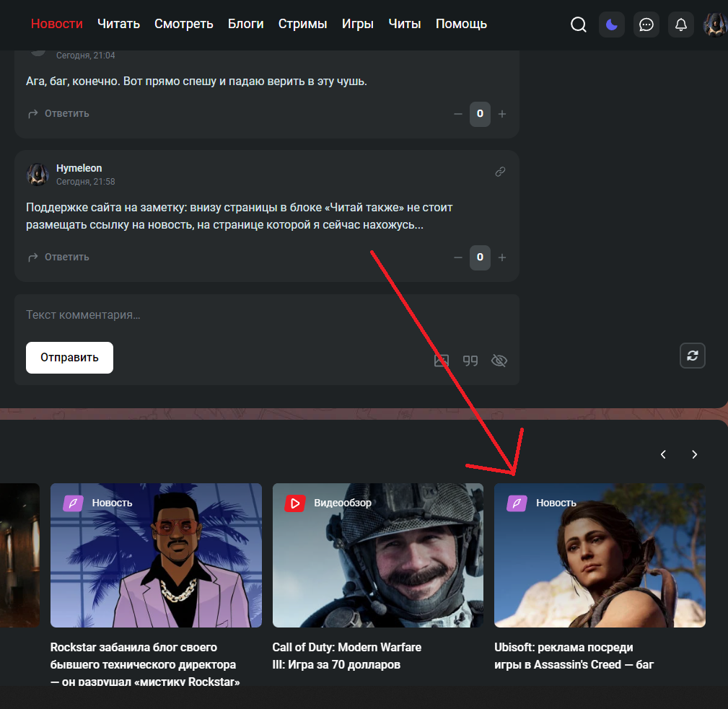This screenshot has width=728, height=709.
Task: Reply to Hymeleon's comment
Action: pyautogui.click(x=58, y=257)
